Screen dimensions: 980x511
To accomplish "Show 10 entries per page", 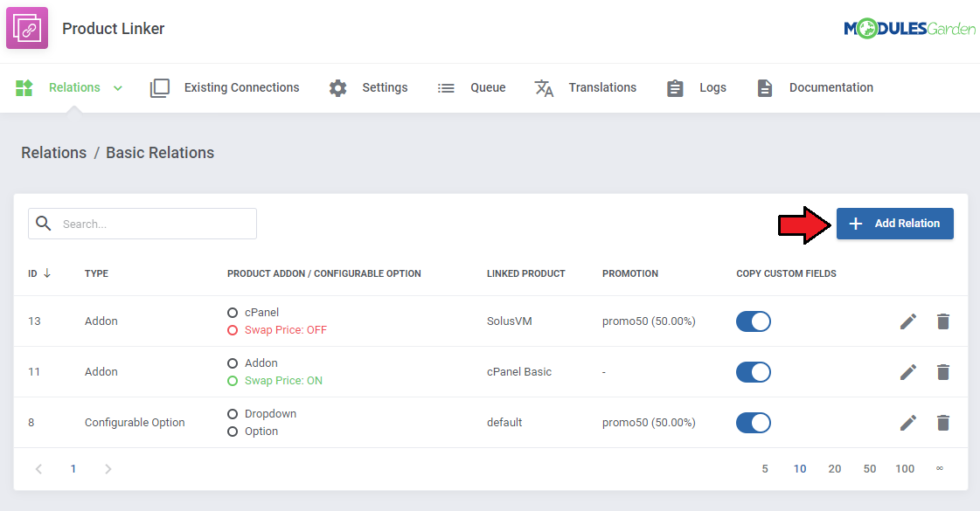I will pos(799,468).
